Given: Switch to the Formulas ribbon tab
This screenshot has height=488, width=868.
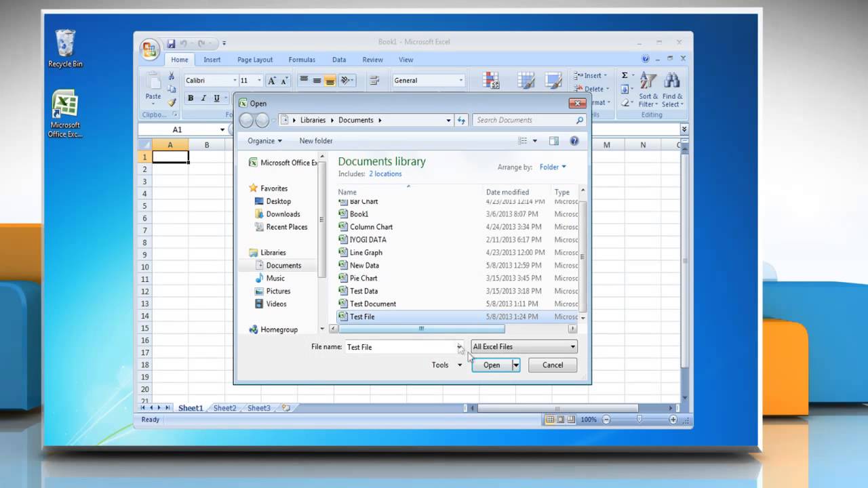Looking at the screenshot, I should coord(302,60).
